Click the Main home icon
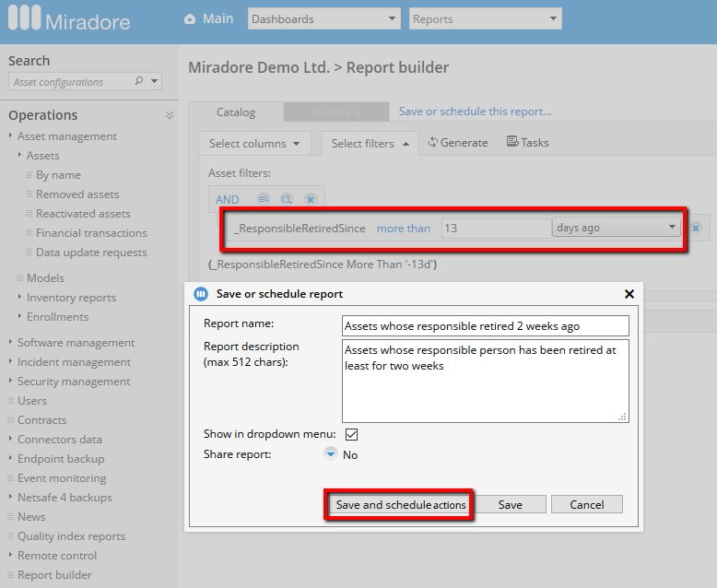717x588 pixels. click(190, 18)
